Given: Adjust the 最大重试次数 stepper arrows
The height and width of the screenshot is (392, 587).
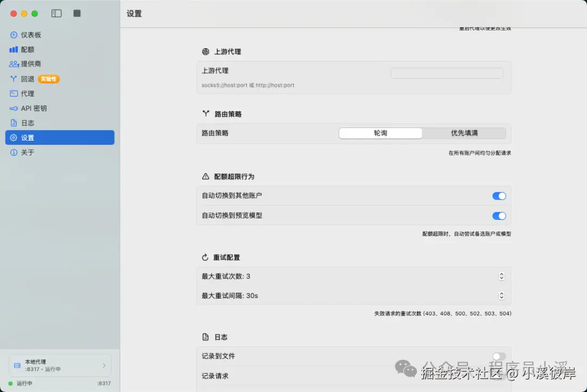Looking at the screenshot, I should 502,276.
